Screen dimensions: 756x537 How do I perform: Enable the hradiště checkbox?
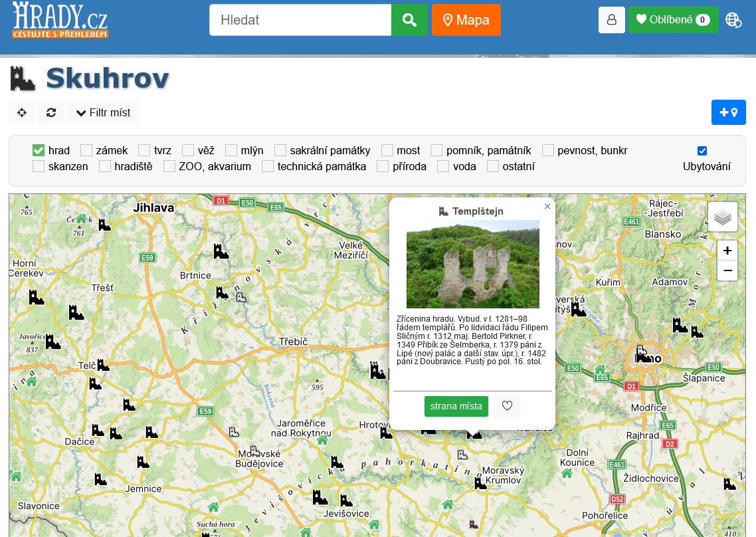click(x=104, y=166)
